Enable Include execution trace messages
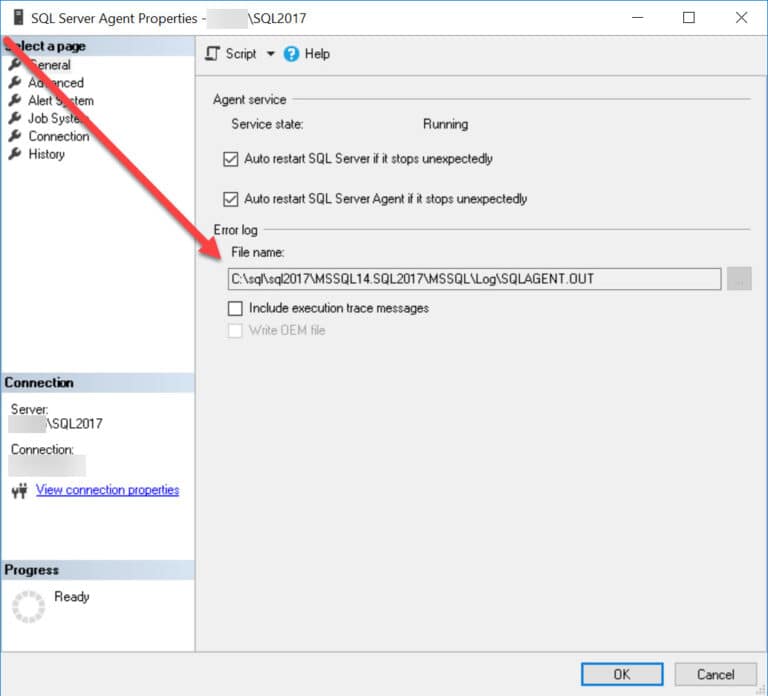 coord(235,309)
